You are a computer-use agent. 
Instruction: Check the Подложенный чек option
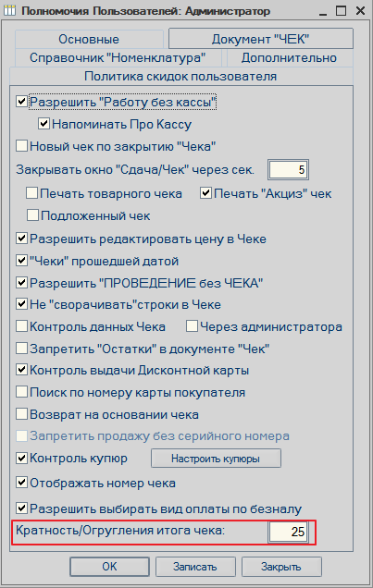(x=32, y=215)
